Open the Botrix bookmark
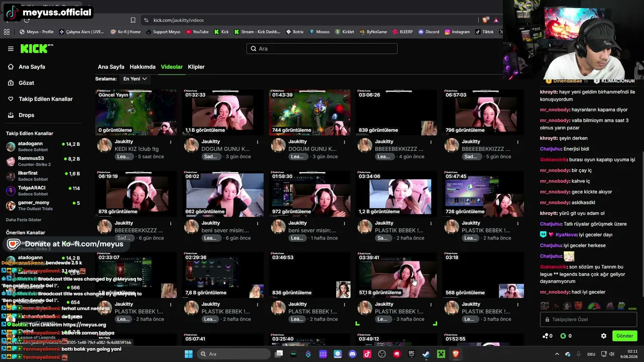The width and height of the screenshot is (644, 362). click(x=295, y=32)
